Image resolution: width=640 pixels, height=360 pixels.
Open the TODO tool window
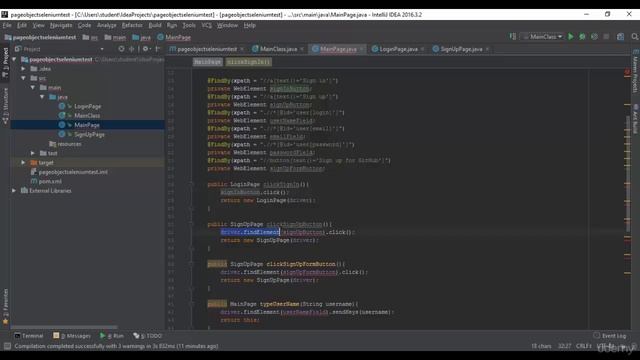(147, 336)
